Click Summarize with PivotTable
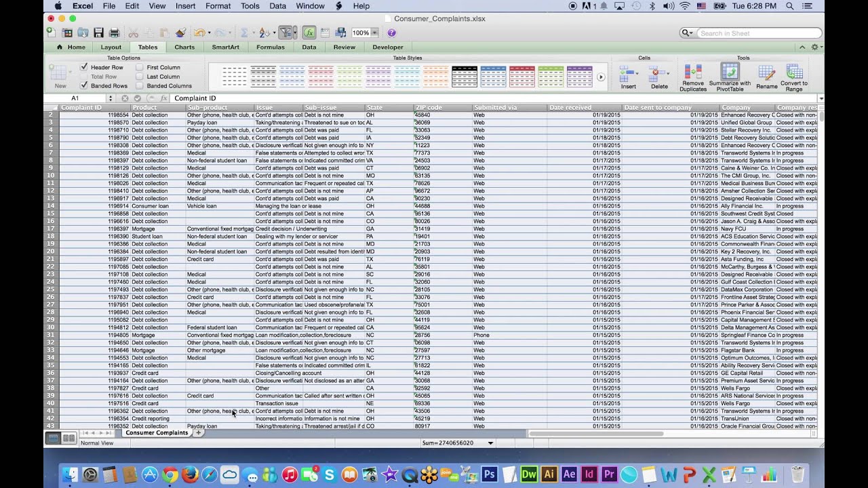 click(x=730, y=77)
